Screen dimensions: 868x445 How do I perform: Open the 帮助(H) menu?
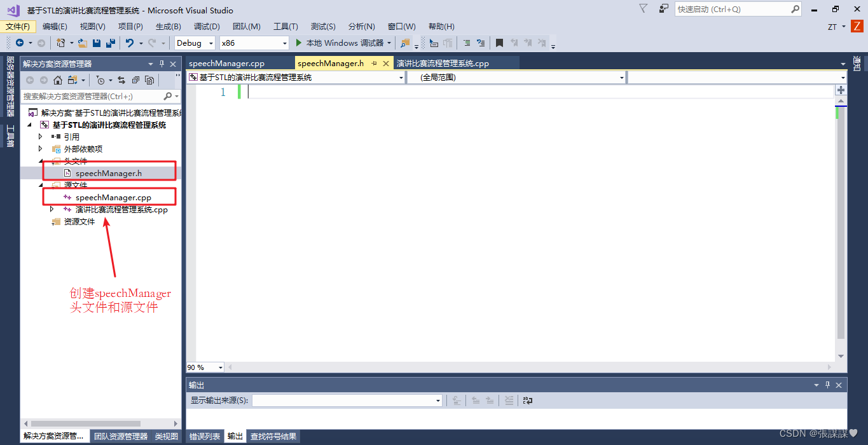tap(441, 26)
